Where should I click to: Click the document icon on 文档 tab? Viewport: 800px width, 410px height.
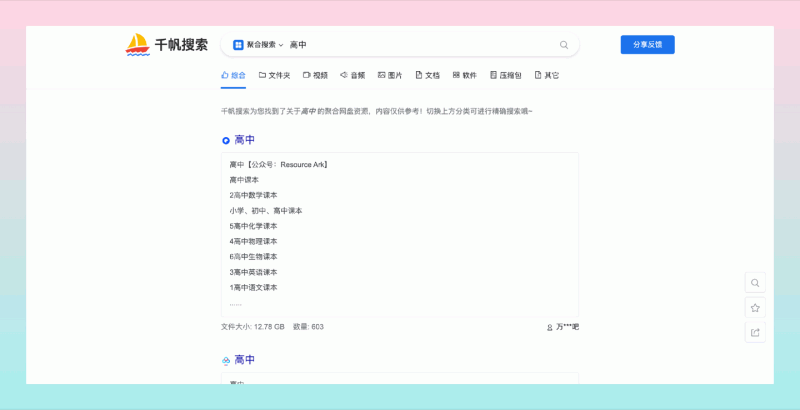419,75
